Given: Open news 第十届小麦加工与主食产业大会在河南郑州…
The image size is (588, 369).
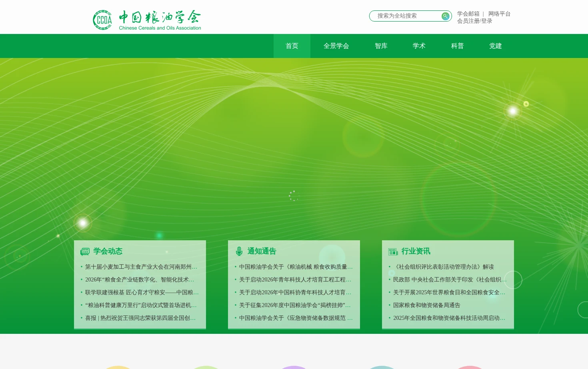Looking at the screenshot, I should pos(141,267).
